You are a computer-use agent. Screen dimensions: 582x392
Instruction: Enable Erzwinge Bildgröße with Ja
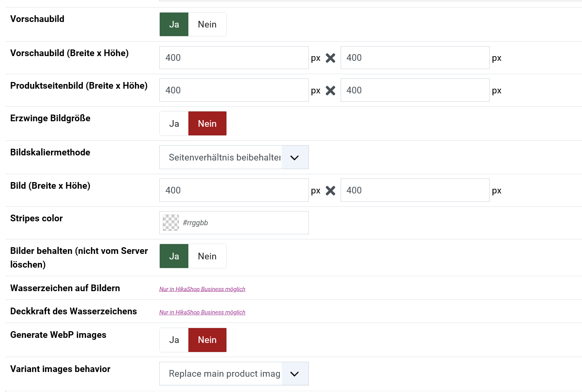[174, 124]
